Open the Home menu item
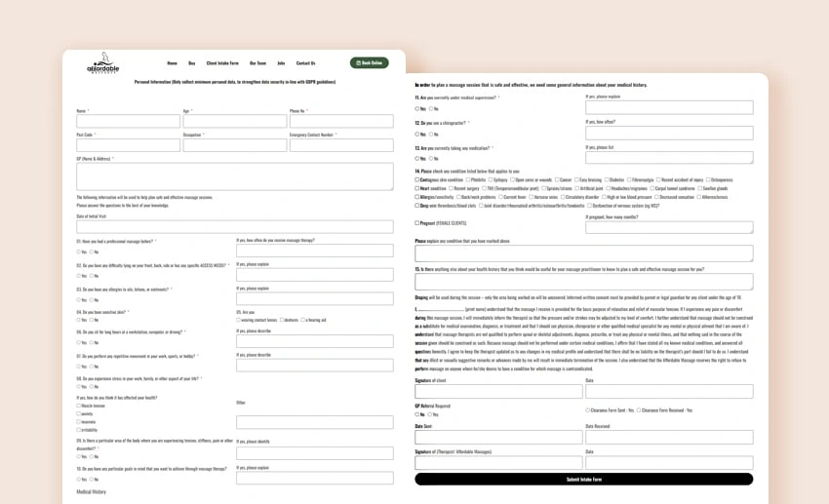 173,62
